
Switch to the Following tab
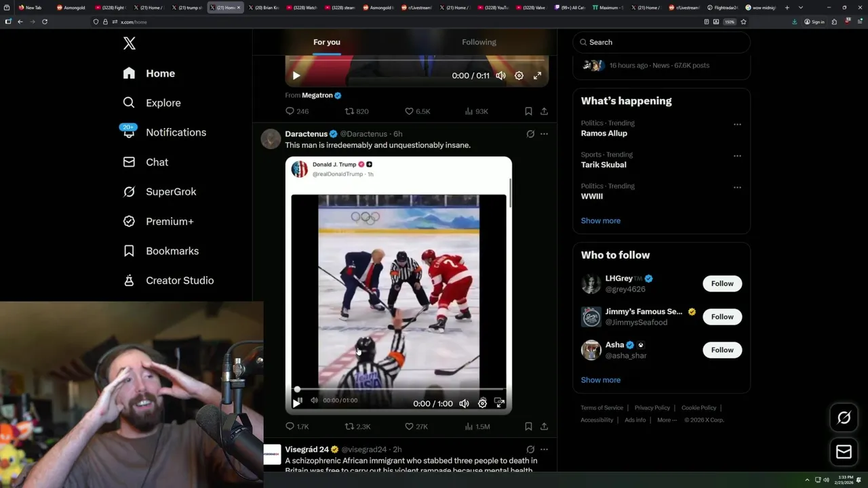coord(479,42)
